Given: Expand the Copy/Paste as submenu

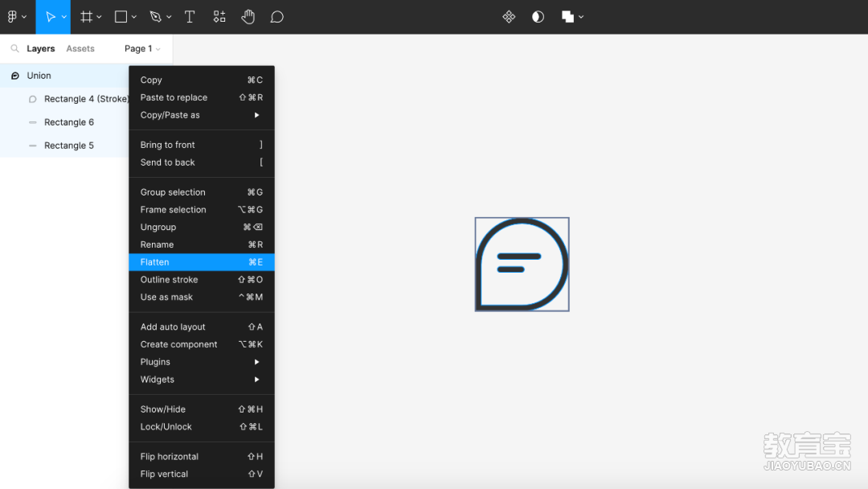Looking at the screenshot, I should pos(202,115).
